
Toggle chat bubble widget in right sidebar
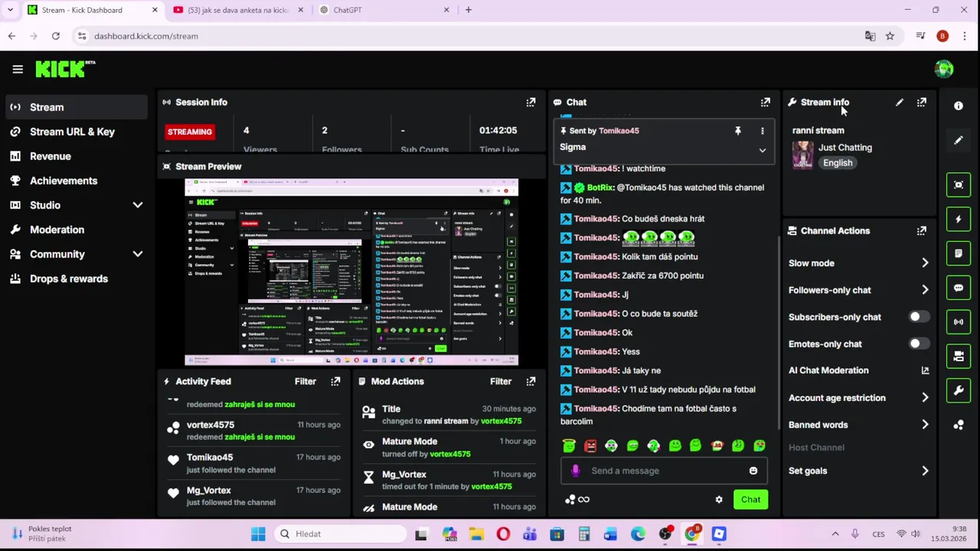(x=959, y=288)
